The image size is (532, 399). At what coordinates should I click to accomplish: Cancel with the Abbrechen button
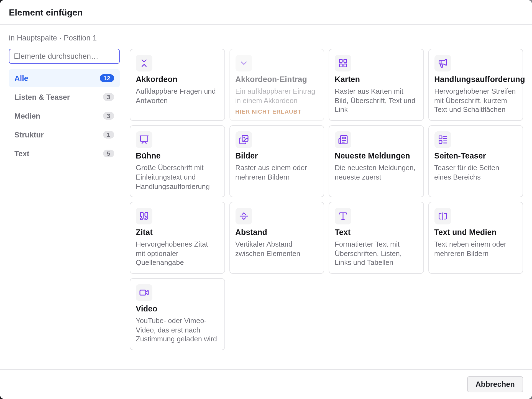(495, 384)
